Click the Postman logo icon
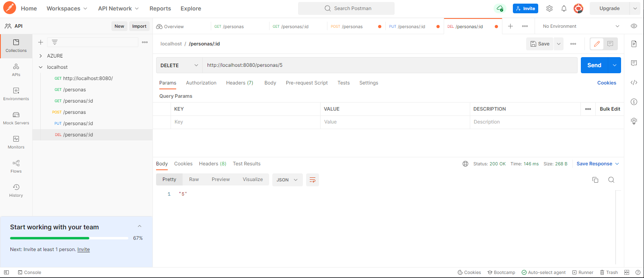Screen dimensions: 644x278 pyautogui.click(x=9, y=8)
